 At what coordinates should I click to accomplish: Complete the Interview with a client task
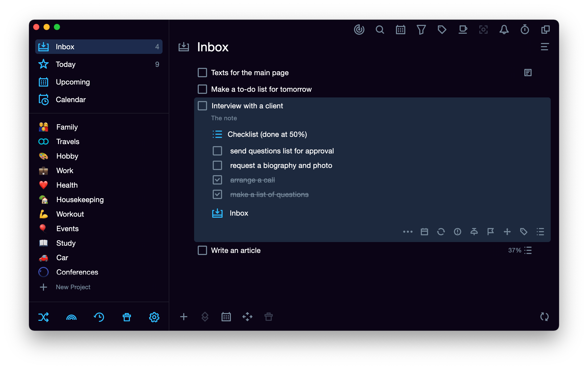202,106
